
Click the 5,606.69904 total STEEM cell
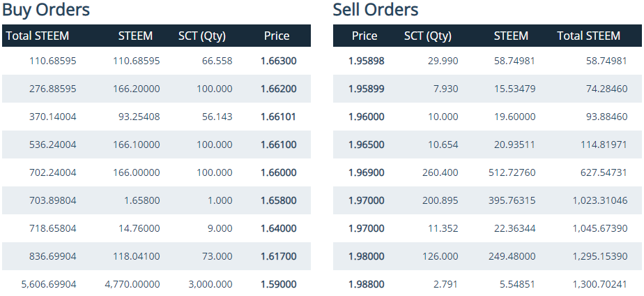(x=49, y=284)
